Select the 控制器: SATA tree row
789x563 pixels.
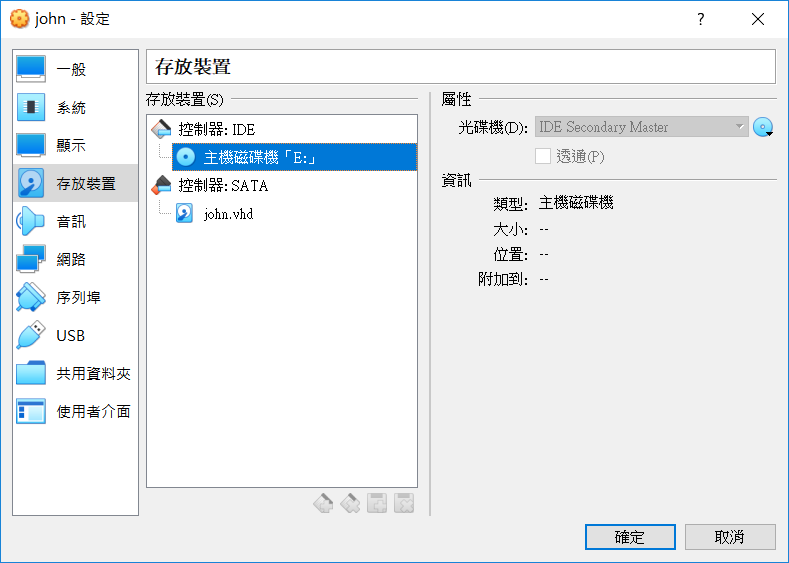[x=282, y=186]
